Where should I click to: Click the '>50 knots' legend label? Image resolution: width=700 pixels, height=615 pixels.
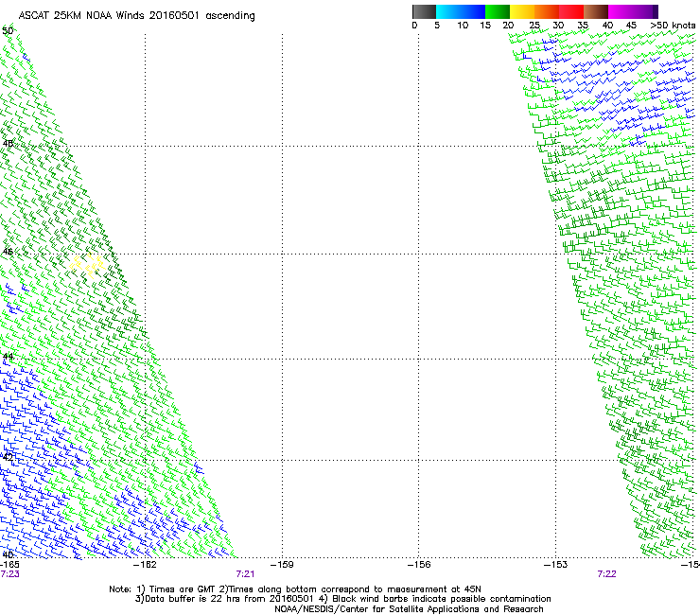(x=673, y=26)
